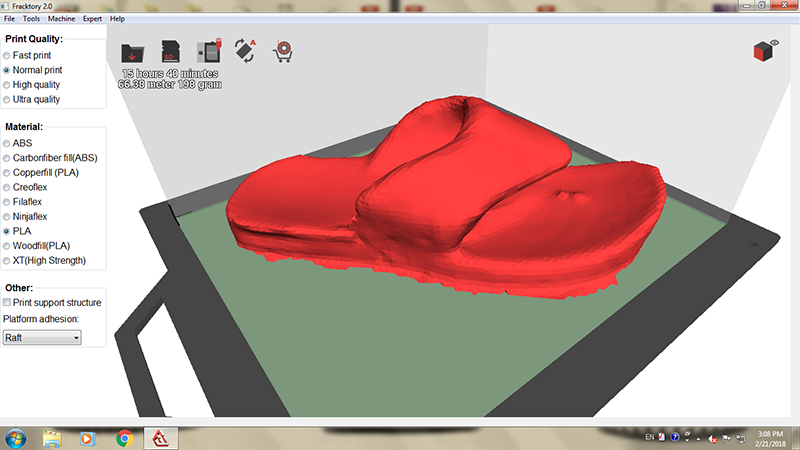Open the Tools menu
800x450 pixels.
pyautogui.click(x=31, y=18)
